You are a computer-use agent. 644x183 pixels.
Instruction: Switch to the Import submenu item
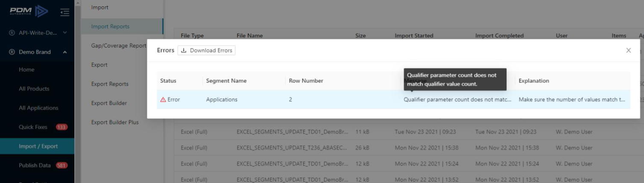coord(100,7)
